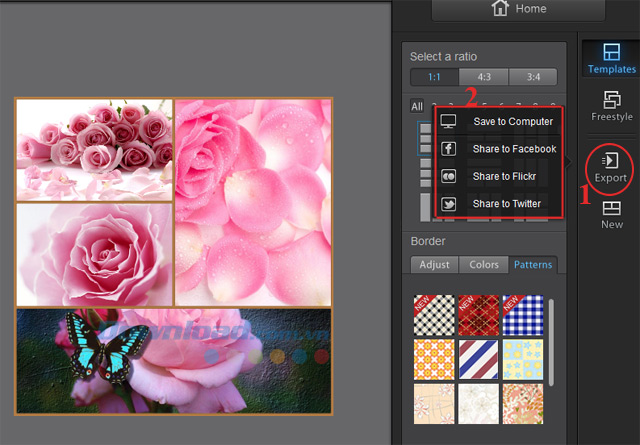Switch ratio to 4:3
This screenshot has height=445, width=640.
coord(484,77)
